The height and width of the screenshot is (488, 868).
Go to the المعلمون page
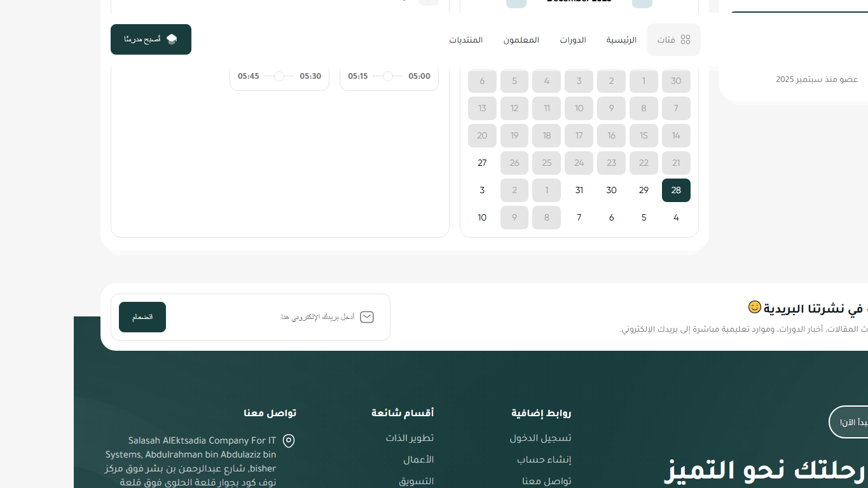[521, 40]
